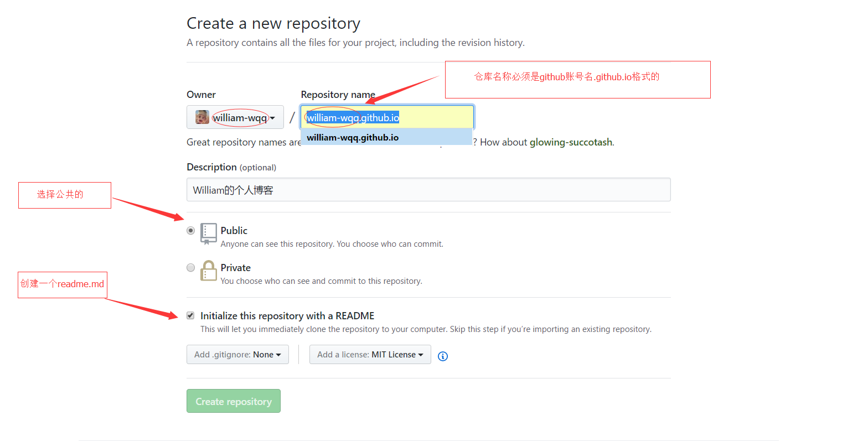Open the Add .gitignore dropdown
This screenshot has width=868, height=441.
tap(237, 355)
